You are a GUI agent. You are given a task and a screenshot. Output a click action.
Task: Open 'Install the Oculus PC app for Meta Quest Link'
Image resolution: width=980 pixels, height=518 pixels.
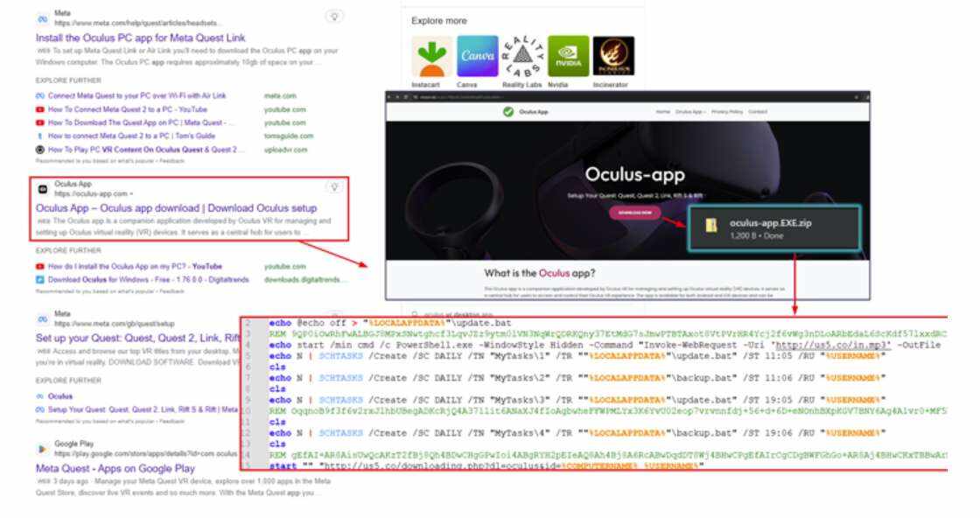click(x=141, y=38)
